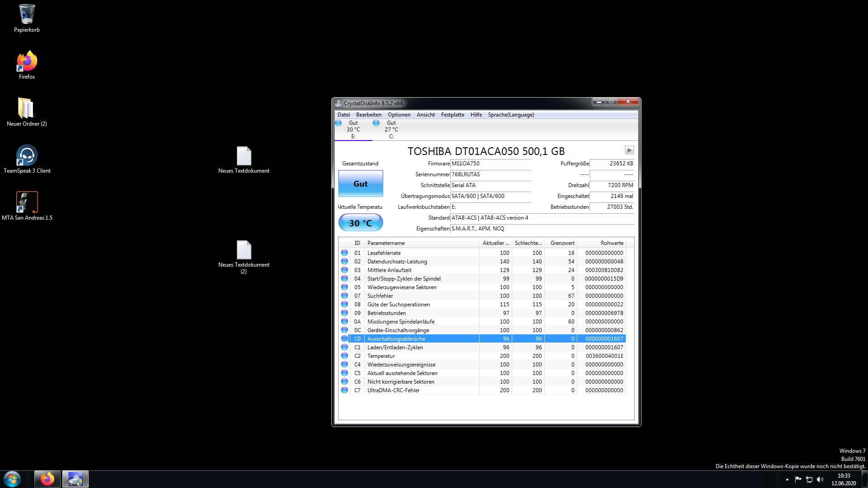Screen dimensions: 868x488
Task: Click status orb for Lesefehlerrate row
Action: 344,253
